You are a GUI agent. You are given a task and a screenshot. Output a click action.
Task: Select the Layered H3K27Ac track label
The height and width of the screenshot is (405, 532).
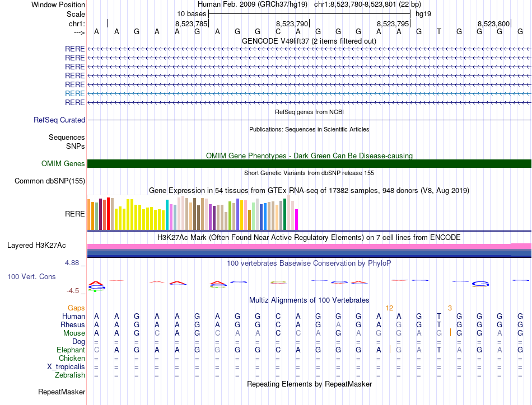point(36,245)
